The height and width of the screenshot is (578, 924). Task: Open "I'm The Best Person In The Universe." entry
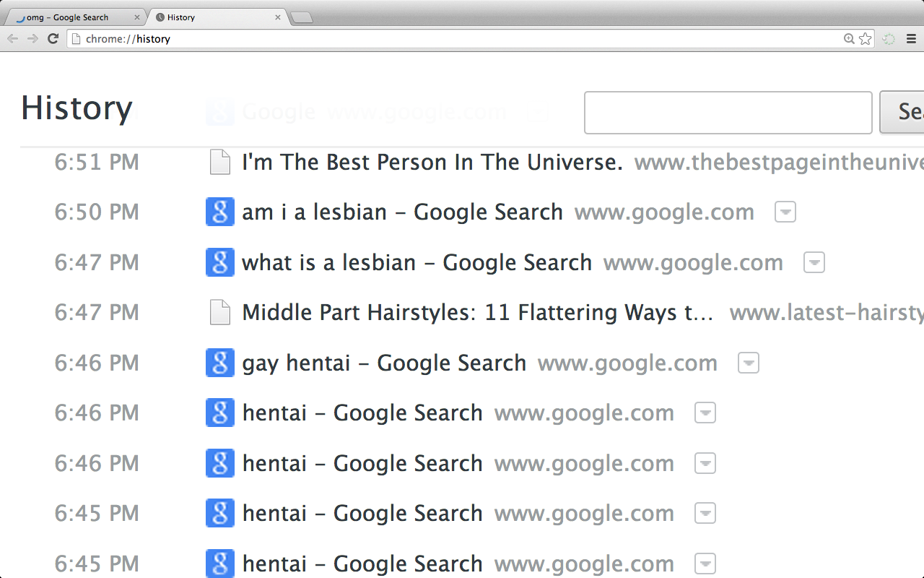tap(432, 162)
